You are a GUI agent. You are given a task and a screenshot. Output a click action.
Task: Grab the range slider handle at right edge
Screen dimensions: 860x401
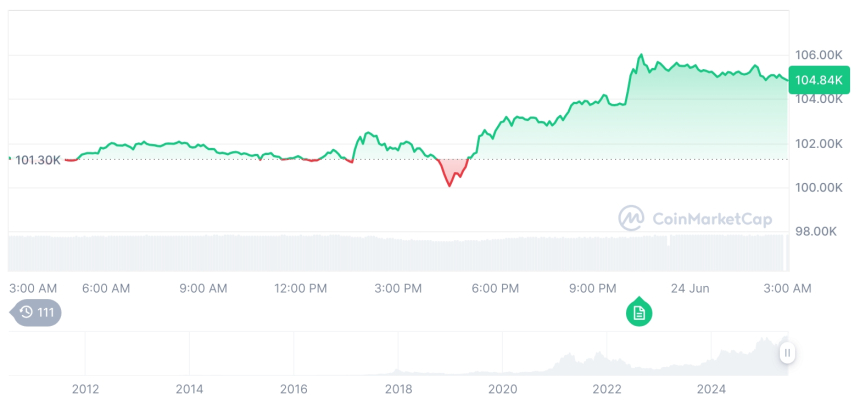pos(788,352)
